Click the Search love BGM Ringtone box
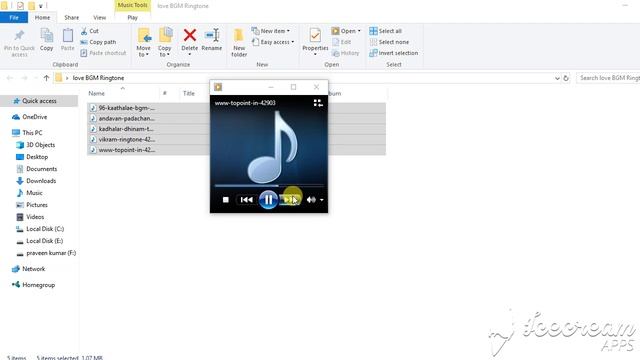 coord(608,78)
